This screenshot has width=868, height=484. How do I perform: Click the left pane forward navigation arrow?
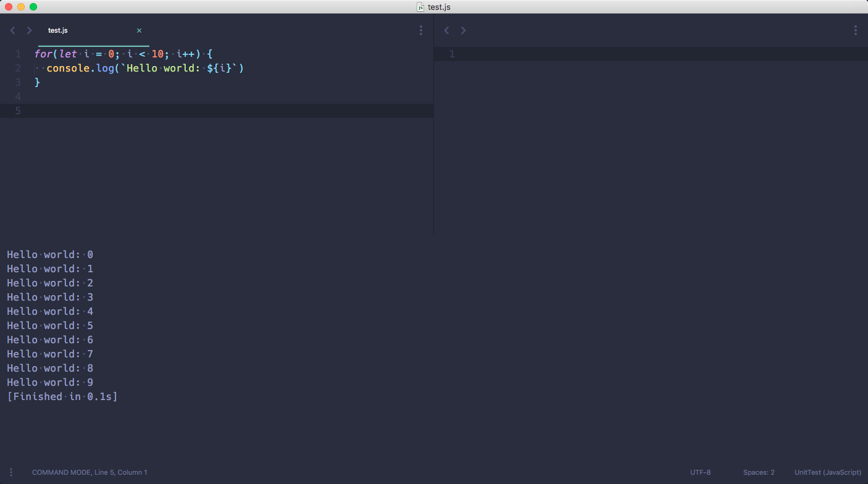[x=29, y=30]
